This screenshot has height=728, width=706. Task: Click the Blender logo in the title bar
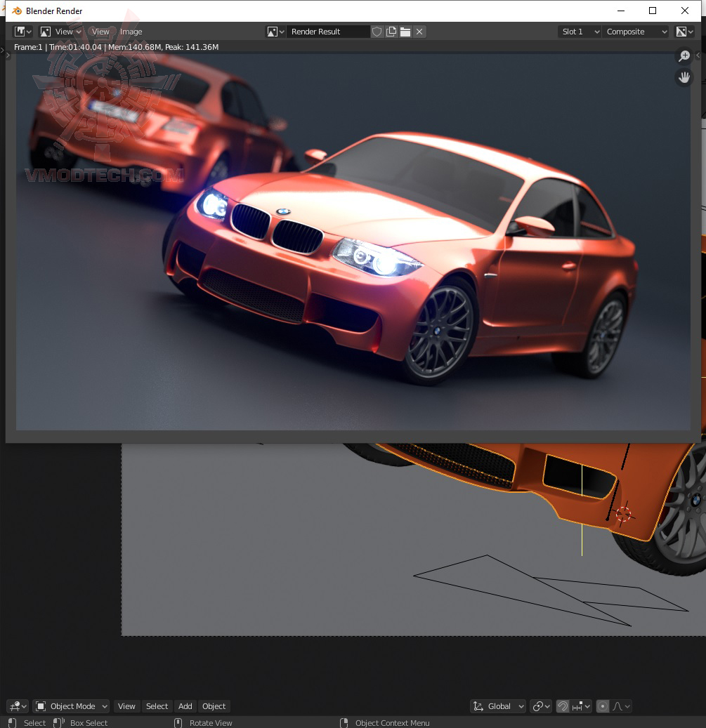tap(17, 11)
